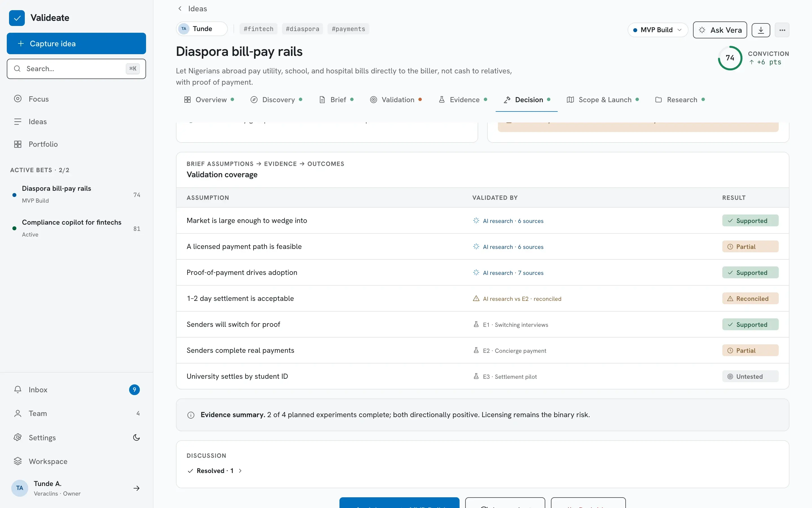Click the sparkle icon in Ask Vera
Image resolution: width=812 pixels, height=508 pixels.
702,30
